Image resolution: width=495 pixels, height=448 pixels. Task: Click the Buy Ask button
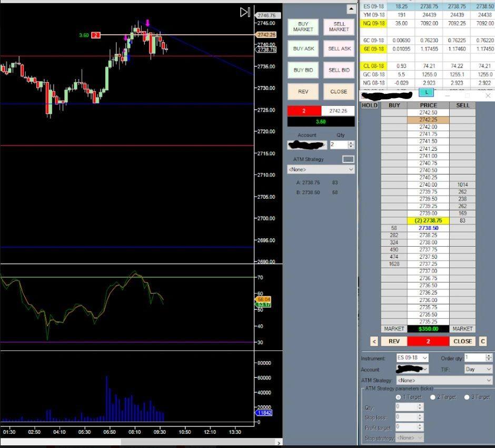(303, 48)
